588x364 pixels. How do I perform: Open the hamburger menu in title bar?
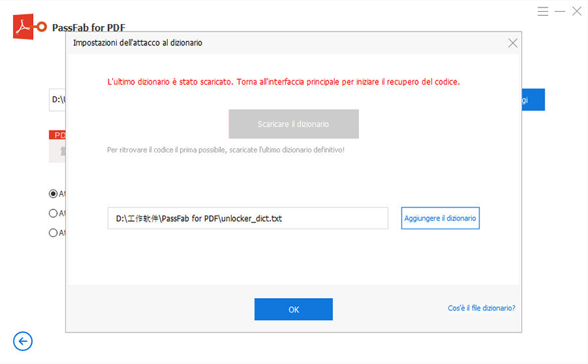point(543,12)
